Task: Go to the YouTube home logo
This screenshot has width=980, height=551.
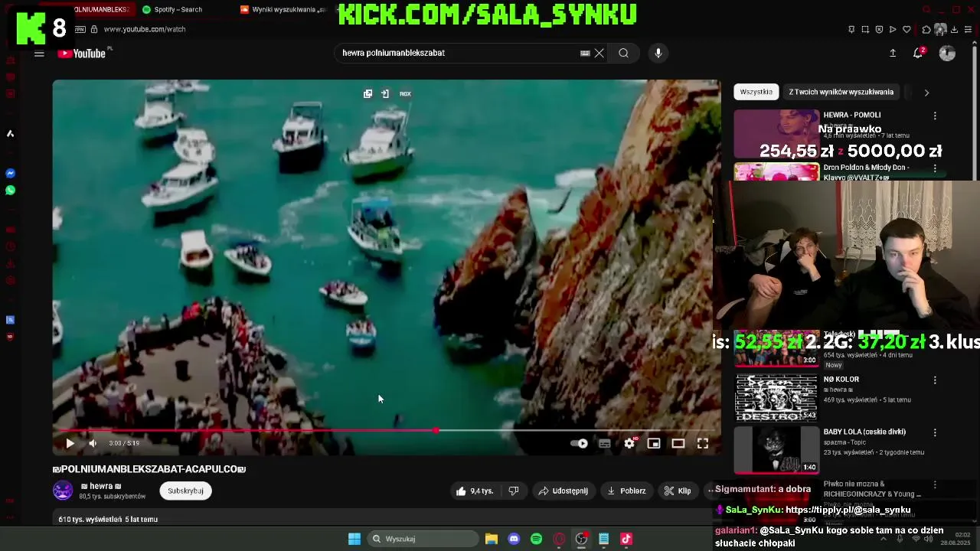Action: pos(81,54)
